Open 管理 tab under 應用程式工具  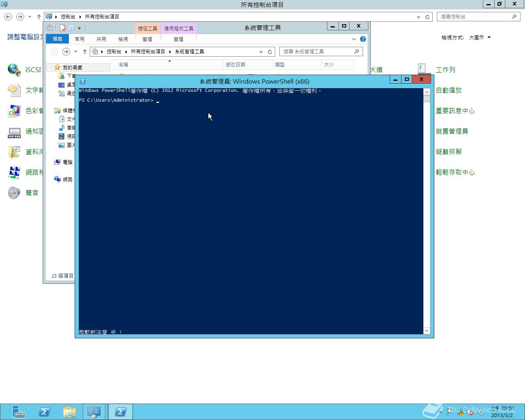[178, 39]
